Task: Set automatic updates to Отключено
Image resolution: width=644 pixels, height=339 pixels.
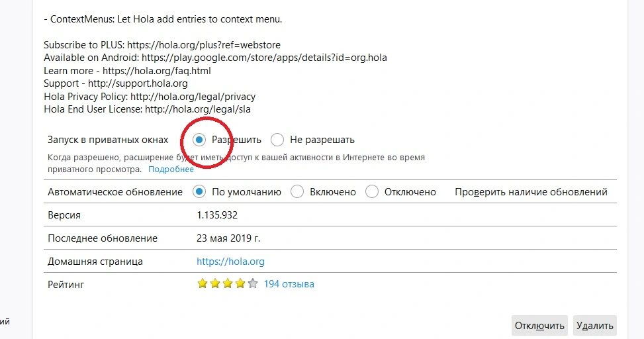Action: [x=372, y=192]
